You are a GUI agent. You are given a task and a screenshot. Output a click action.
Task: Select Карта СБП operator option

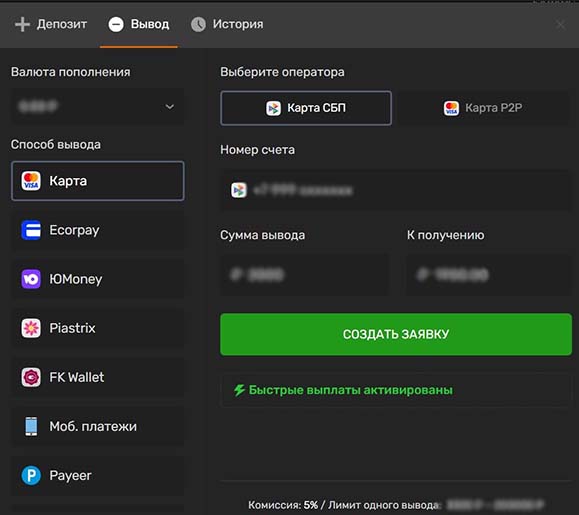[x=306, y=108]
